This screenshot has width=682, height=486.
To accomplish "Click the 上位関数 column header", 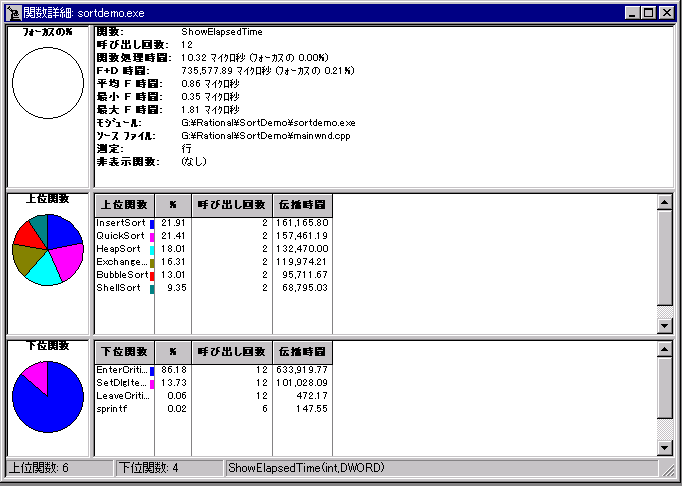I will coord(124,203).
